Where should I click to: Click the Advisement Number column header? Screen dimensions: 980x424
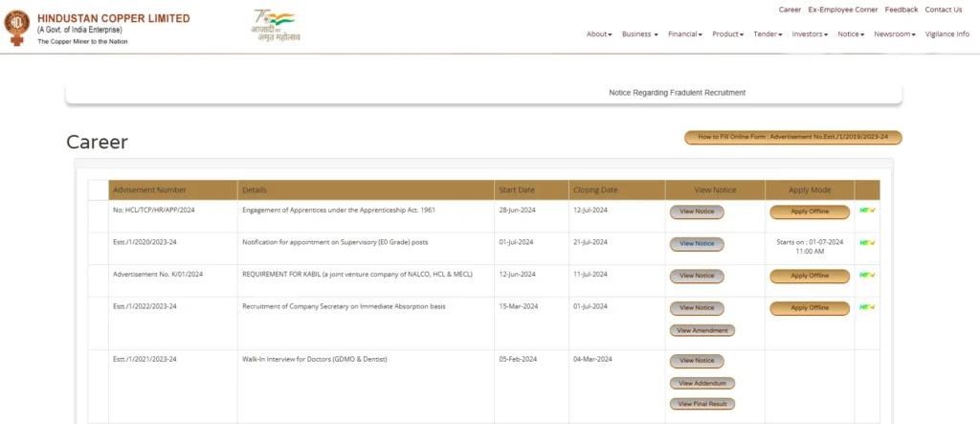click(x=173, y=190)
